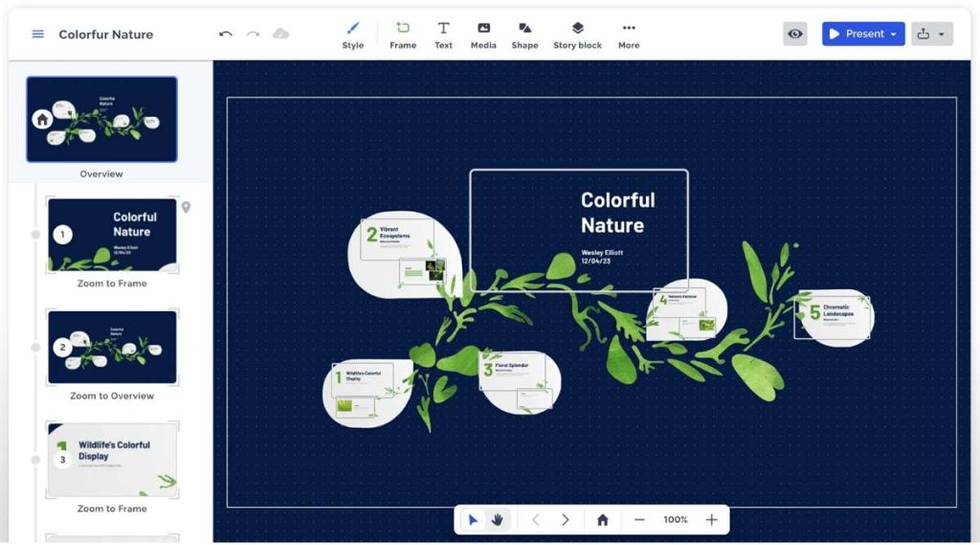Zoom out with the minus button
Screen dimensions: 980x545
click(639, 520)
